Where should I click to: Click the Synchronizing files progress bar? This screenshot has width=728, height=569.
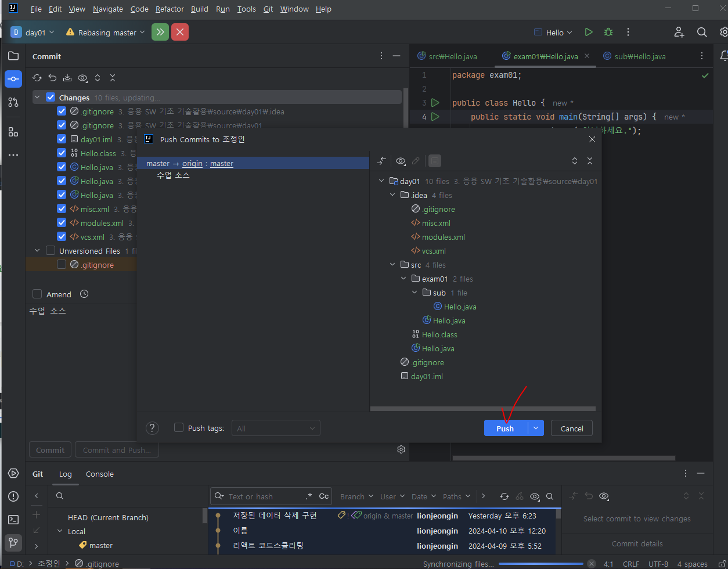click(541, 564)
